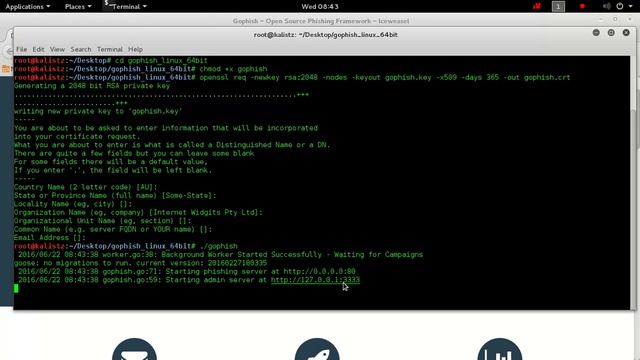Image resolution: width=640 pixels, height=360 pixels.
Task: Click the Iceweasel window title Gophish
Action: click(321, 21)
